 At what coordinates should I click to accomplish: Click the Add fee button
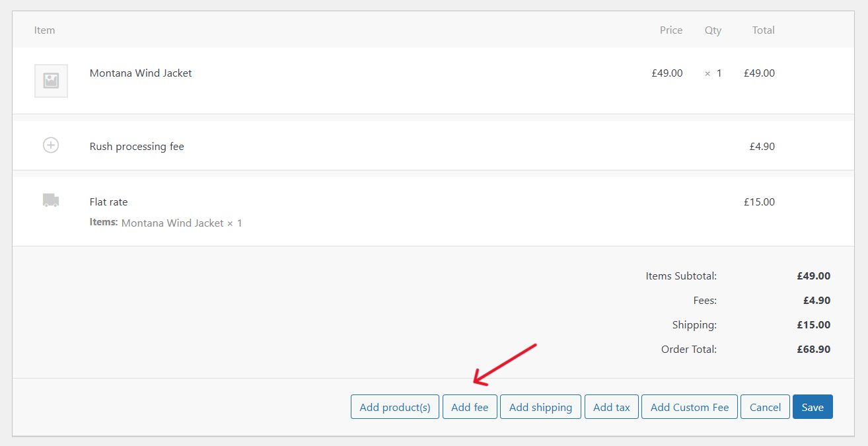click(x=470, y=406)
